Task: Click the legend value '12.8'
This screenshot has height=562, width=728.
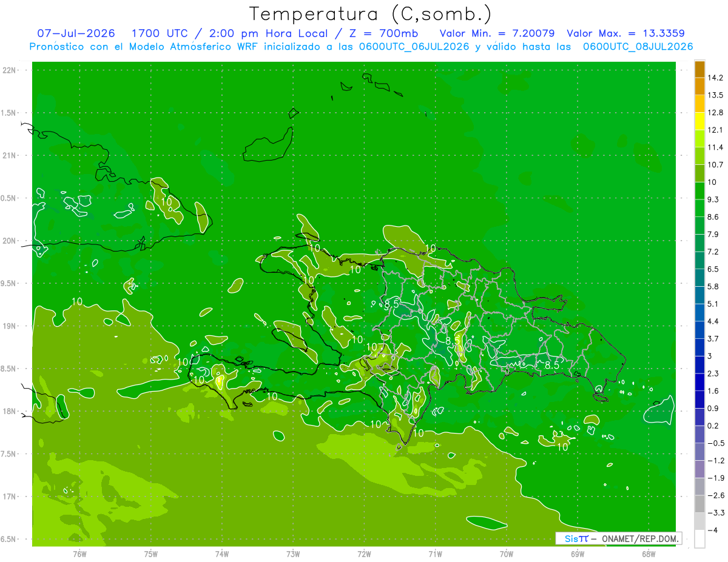Action: (x=715, y=113)
